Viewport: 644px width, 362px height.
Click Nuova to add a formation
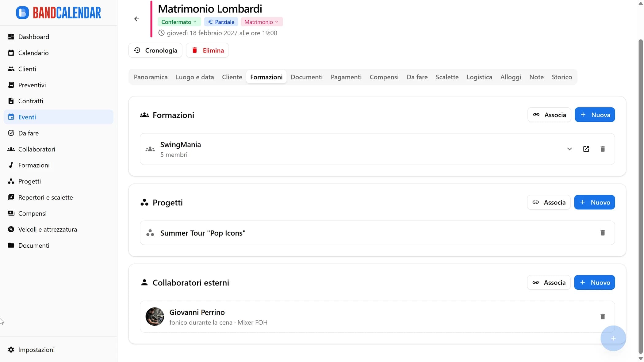(594, 115)
